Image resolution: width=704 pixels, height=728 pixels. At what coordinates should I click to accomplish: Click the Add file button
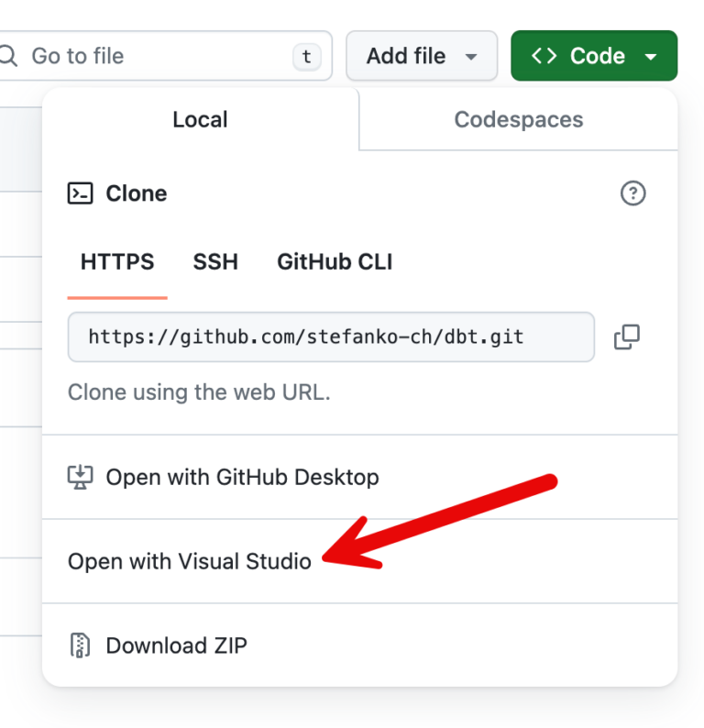405,56
